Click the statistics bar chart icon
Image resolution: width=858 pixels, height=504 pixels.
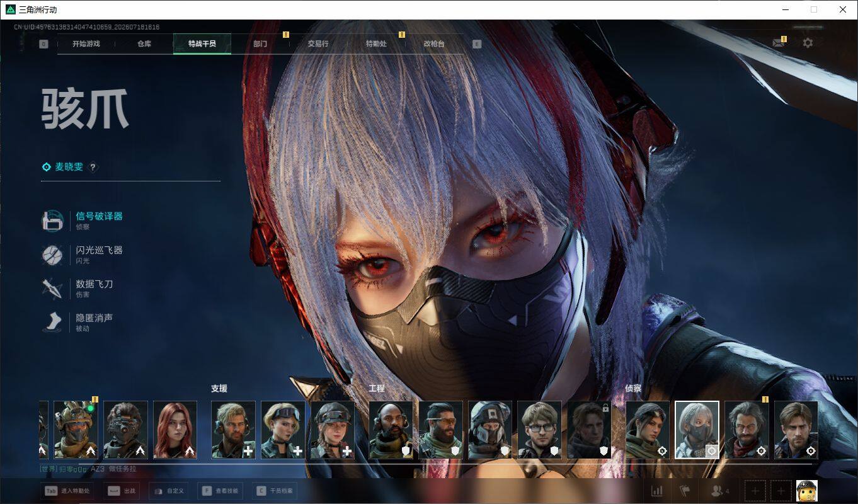(x=656, y=491)
